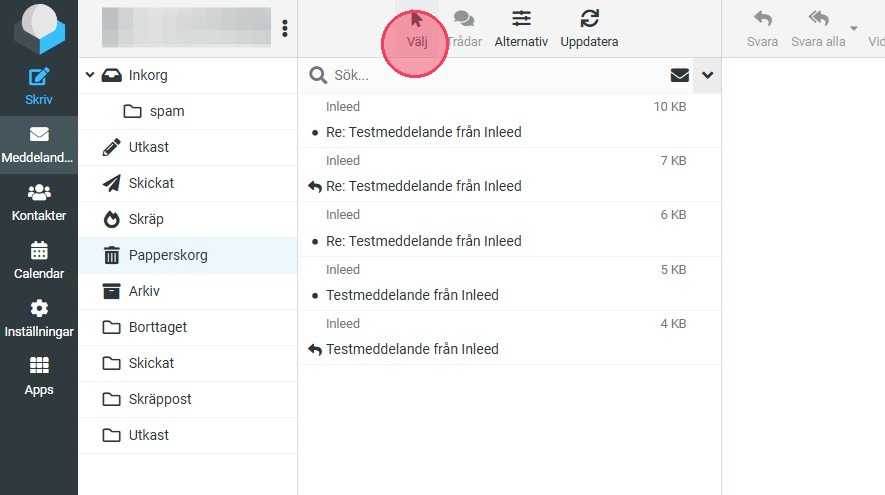Open the Svara alla dropdown arrow
Viewport: 885px width, 495px height.
(x=853, y=28)
